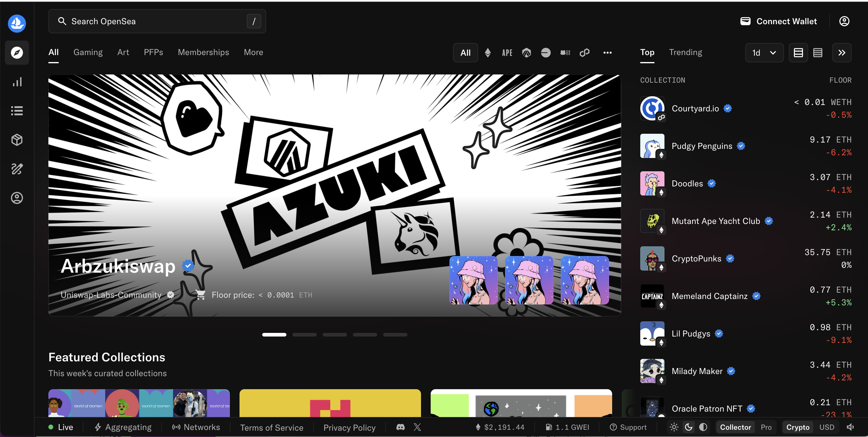Open Networks status in footer
This screenshot has height=437, width=868.
click(x=196, y=427)
